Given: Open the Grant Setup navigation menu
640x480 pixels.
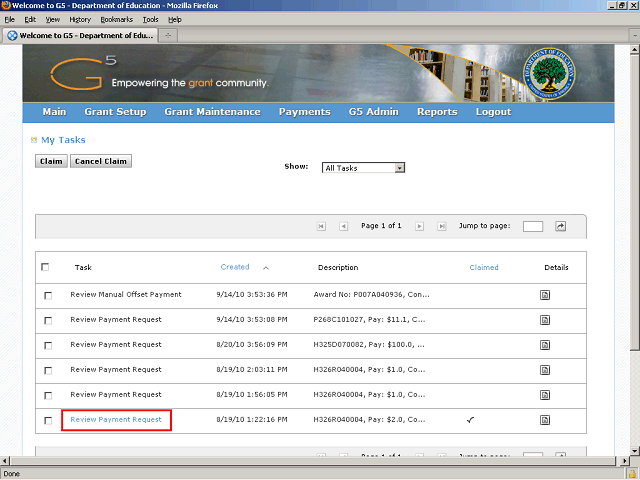Looking at the screenshot, I should pyautogui.click(x=115, y=112).
